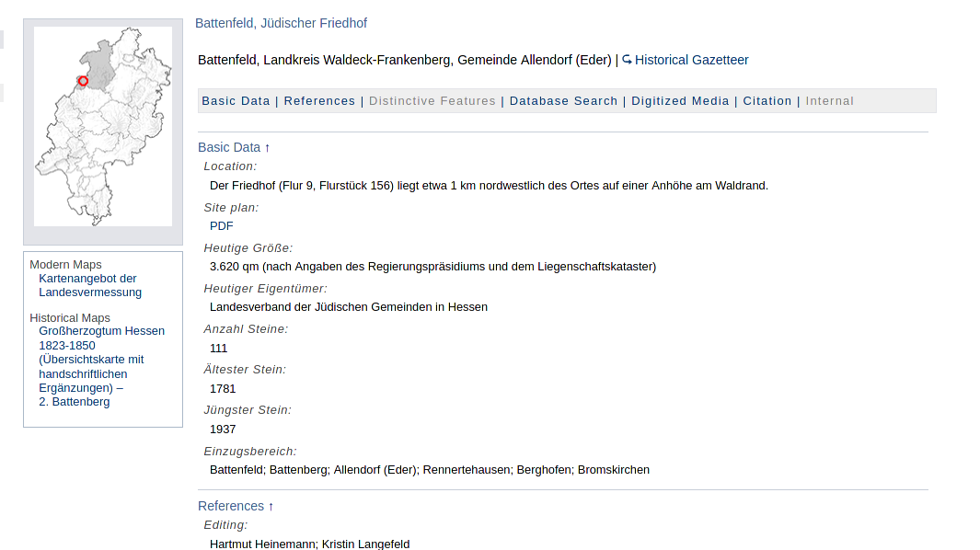Viewport: 980px width, 550px height.
Task: Select the Distinctive Features navigation item
Action: click(432, 101)
